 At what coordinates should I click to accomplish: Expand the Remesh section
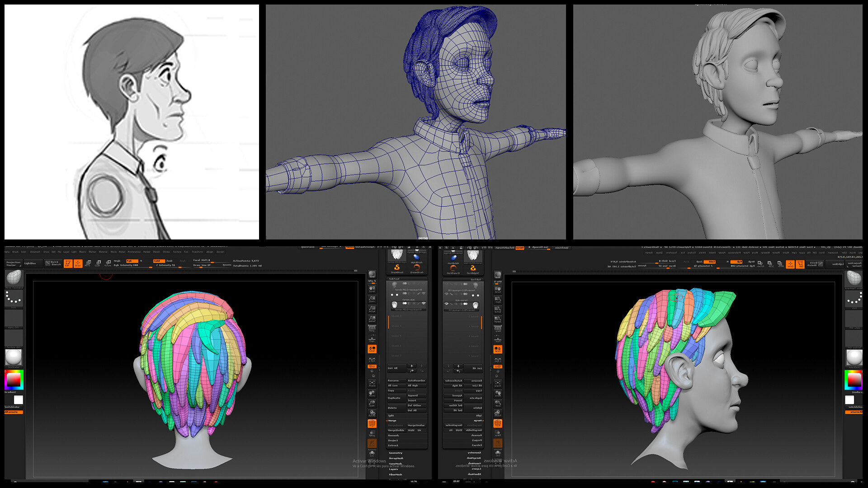tap(393, 435)
